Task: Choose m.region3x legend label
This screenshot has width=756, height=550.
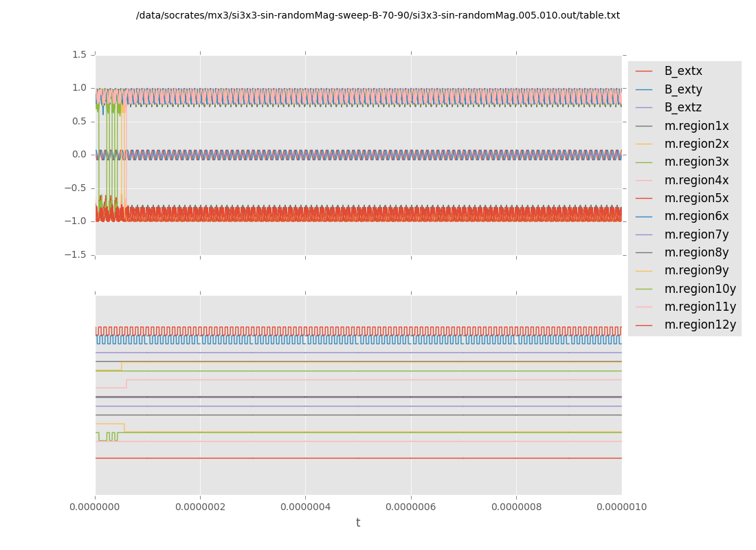Action: tap(696, 162)
